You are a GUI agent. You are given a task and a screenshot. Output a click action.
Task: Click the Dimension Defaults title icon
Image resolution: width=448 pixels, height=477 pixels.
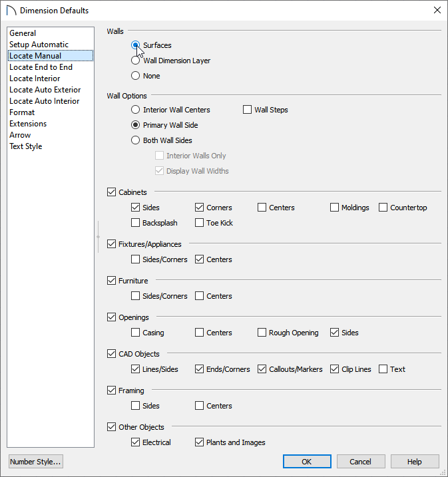point(11,11)
